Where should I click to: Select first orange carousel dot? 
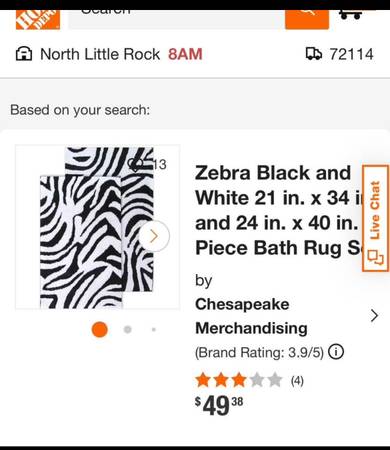[100, 330]
